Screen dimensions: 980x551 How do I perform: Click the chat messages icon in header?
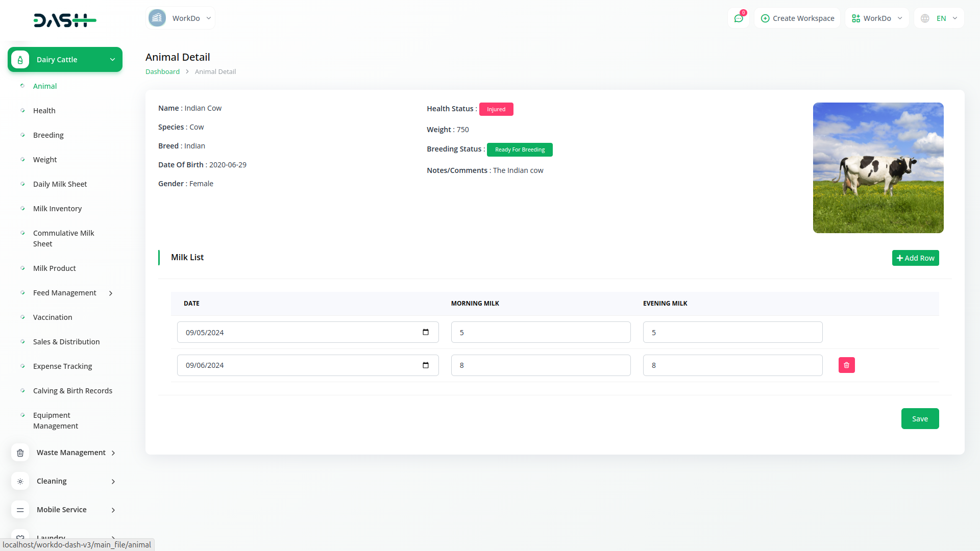point(738,18)
